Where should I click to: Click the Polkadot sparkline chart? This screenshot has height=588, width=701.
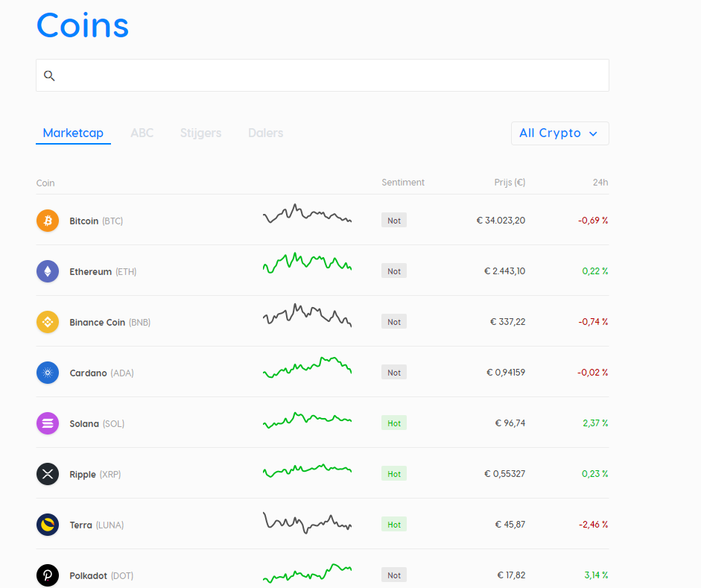point(307,573)
